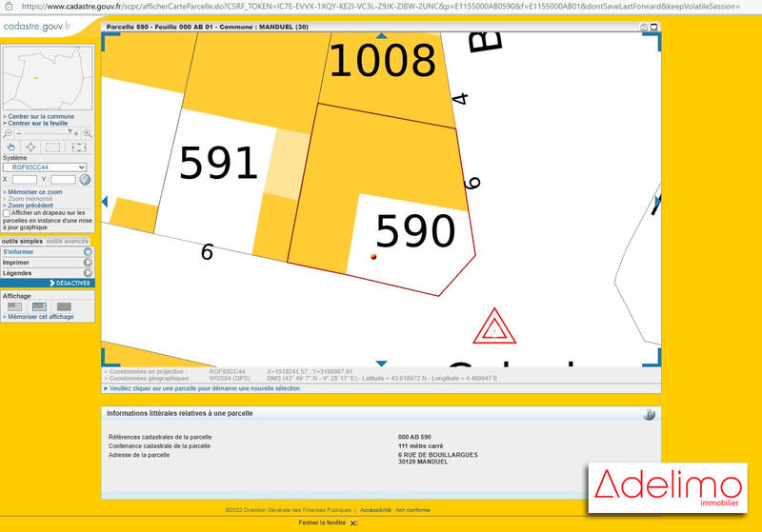The image size is (762, 532).
Task: Expand the Légendes section
Action: click(x=48, y=272)
